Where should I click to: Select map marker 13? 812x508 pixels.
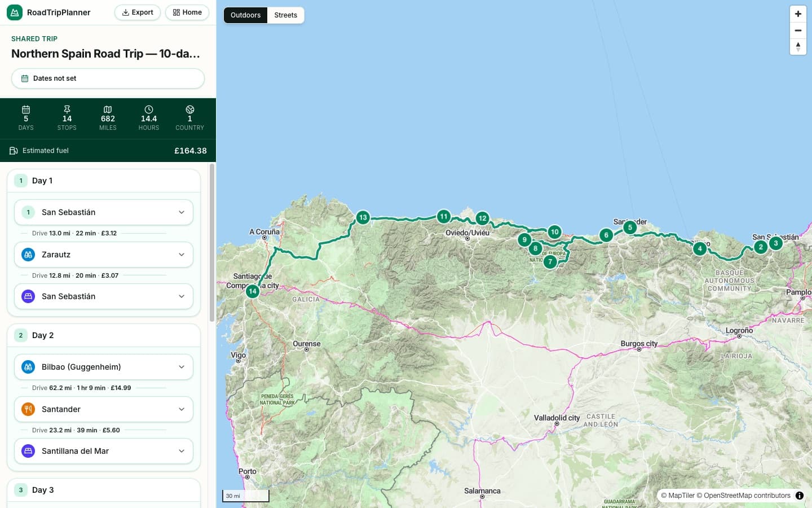(363, 217)
